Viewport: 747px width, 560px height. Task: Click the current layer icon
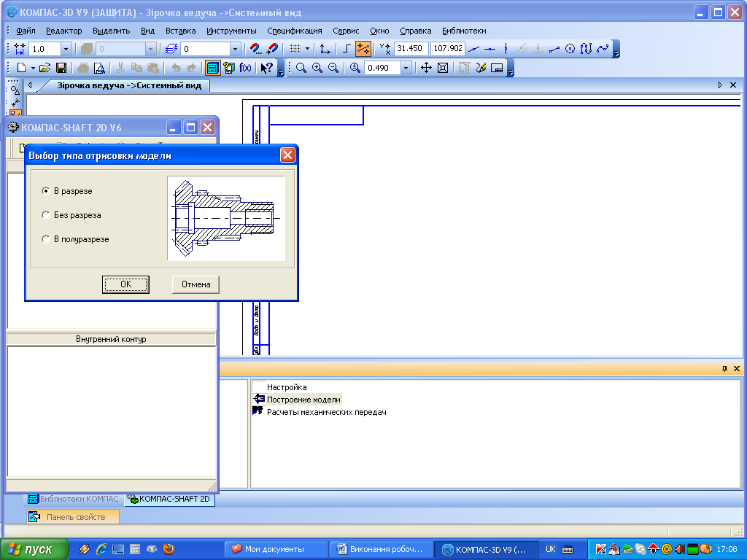point(171,49)
